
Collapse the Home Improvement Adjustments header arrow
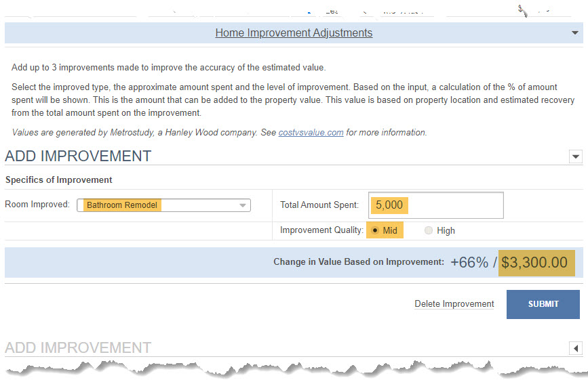click(574, 33)
